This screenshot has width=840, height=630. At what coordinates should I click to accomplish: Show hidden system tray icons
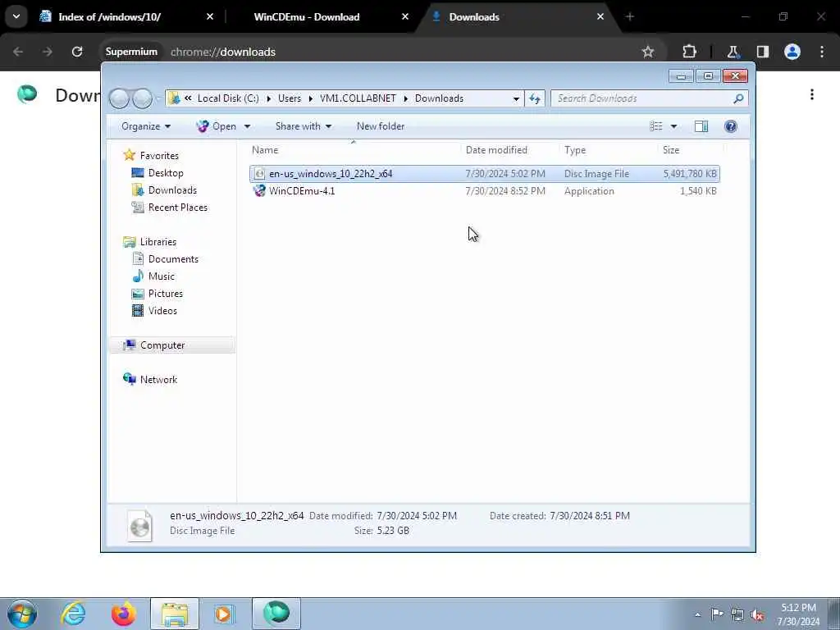[697, 614]
